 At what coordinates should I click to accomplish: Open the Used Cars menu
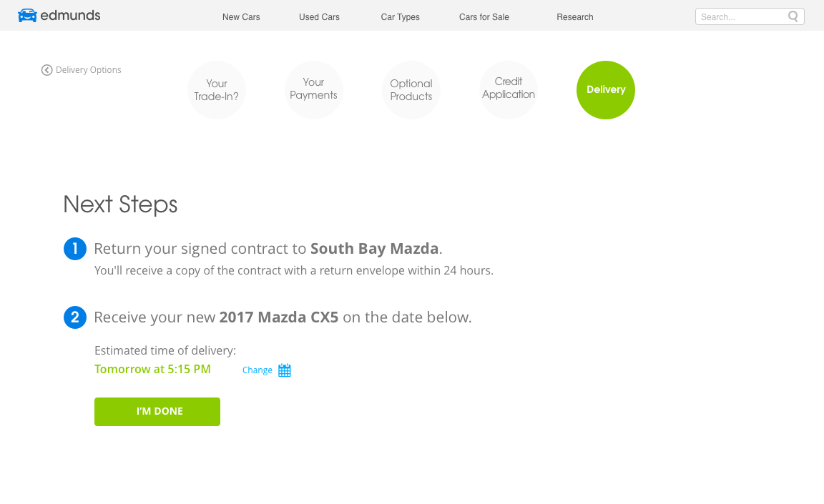(319, 17)
